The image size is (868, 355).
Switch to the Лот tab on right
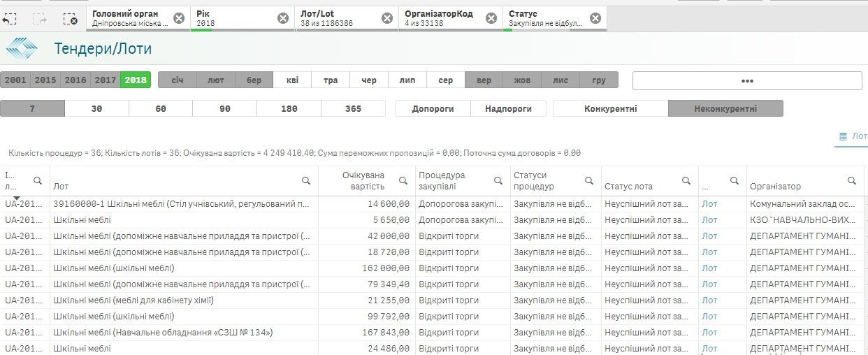(853, 136)
